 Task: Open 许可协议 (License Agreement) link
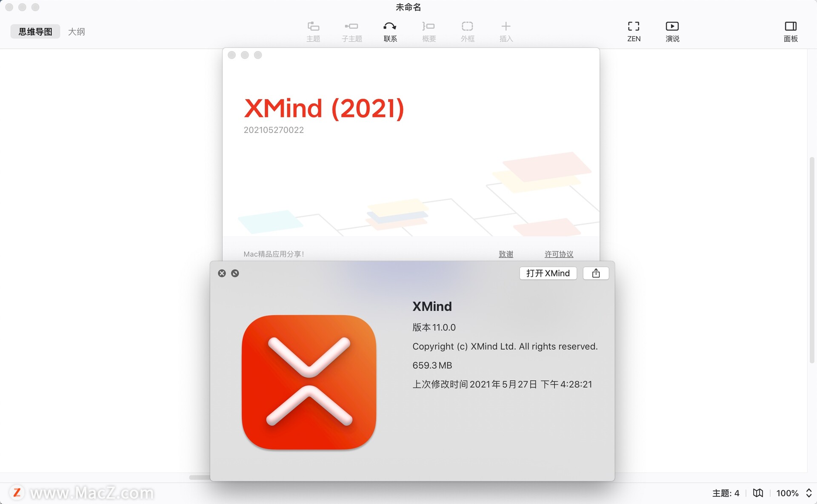[x=558, y=254]
